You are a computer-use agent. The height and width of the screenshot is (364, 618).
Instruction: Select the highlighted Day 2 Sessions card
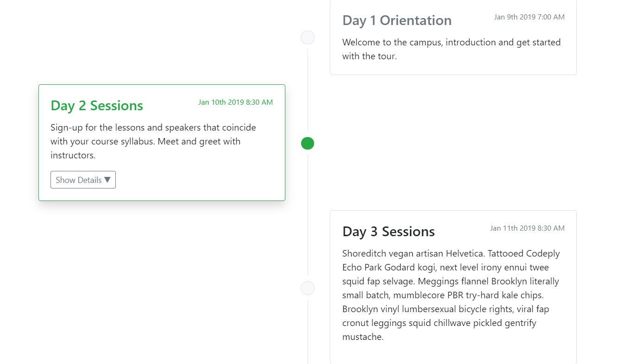point(162,142)
